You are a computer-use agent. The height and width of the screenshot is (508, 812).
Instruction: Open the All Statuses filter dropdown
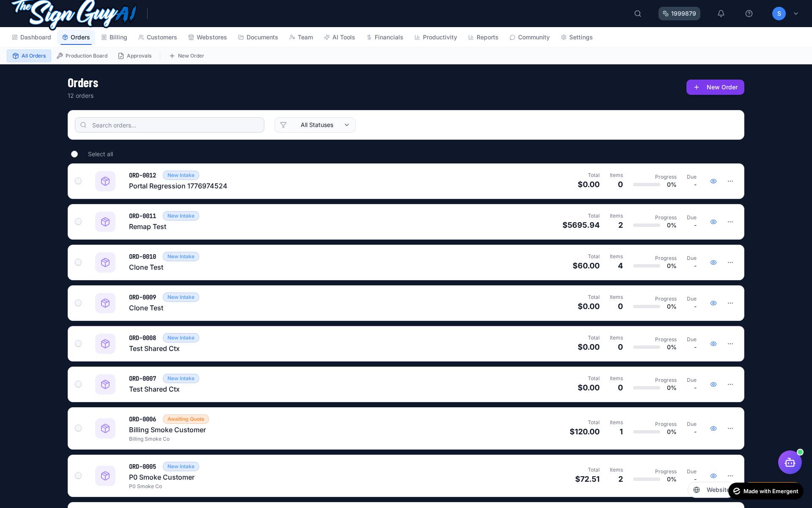pos(315,125)
